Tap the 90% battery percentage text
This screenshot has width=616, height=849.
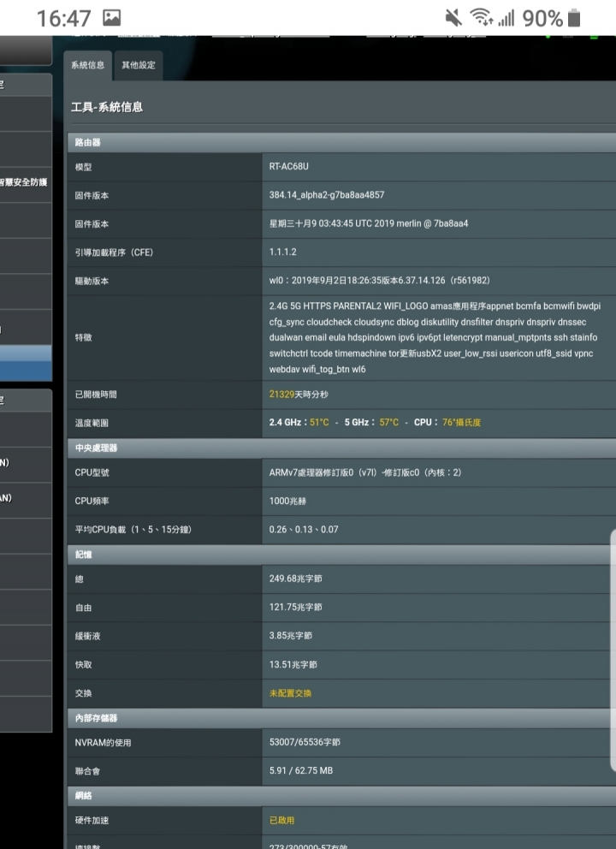[542, 19]
